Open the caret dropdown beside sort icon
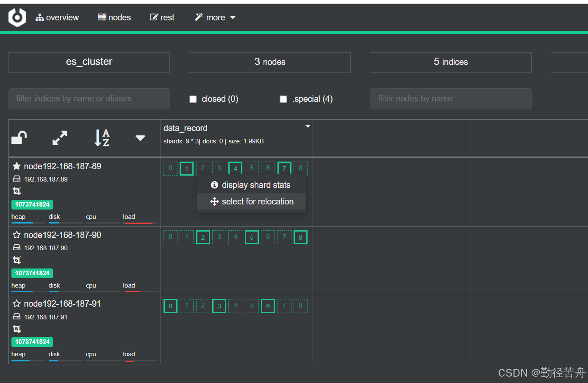Screen dimensions: 588x383 pyautogui.click(x=140, y=138)
